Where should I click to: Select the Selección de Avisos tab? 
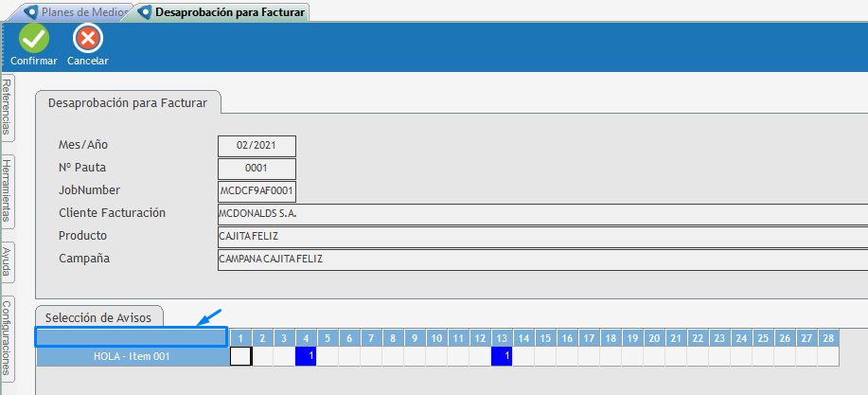pyautogui.click(x=99, y=316)
